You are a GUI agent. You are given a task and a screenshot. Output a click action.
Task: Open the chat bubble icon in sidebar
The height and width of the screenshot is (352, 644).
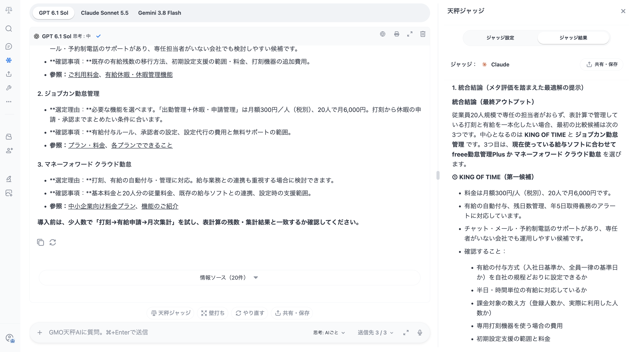9,47
